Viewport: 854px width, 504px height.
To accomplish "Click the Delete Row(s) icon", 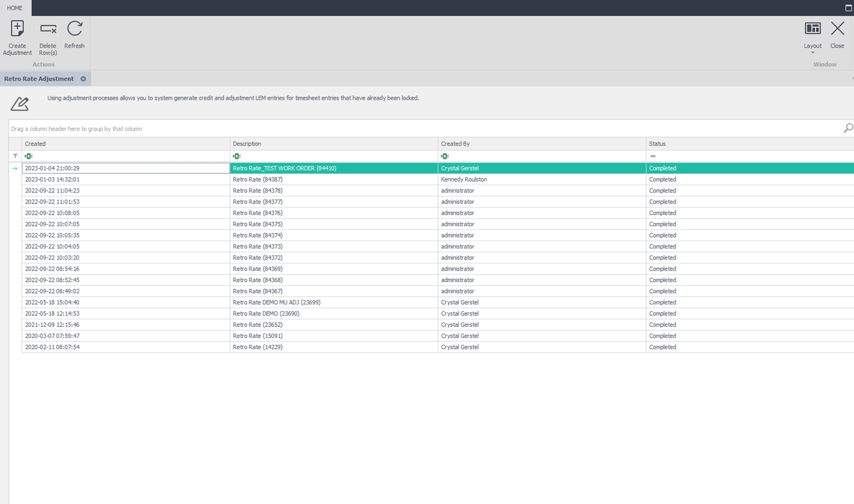I will coord(48,29).
